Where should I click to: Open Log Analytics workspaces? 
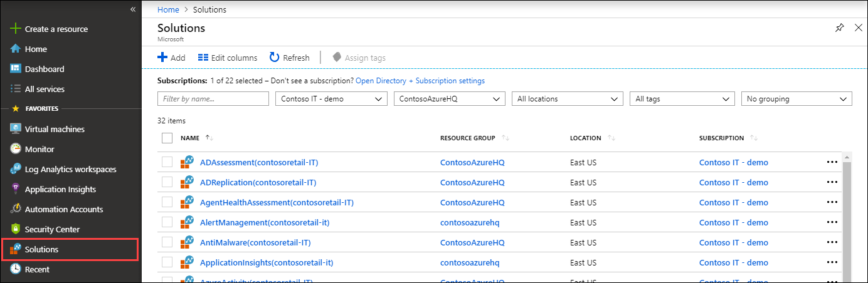pyautogui.click(x=70, y=169)
